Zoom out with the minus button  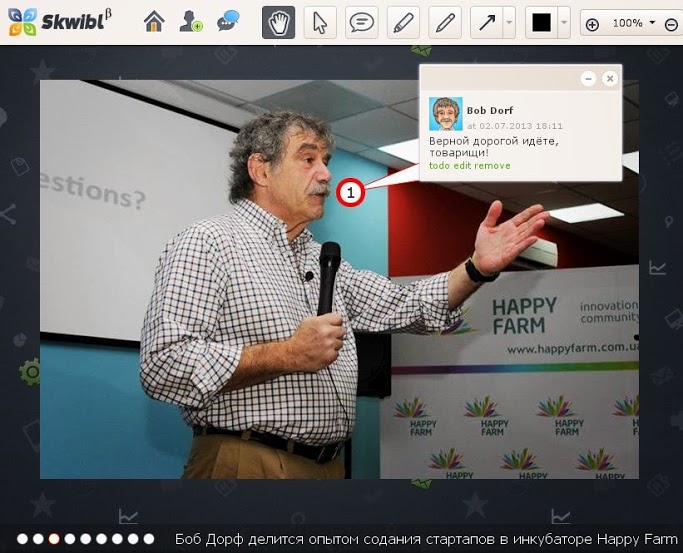[x=671, y=25]
